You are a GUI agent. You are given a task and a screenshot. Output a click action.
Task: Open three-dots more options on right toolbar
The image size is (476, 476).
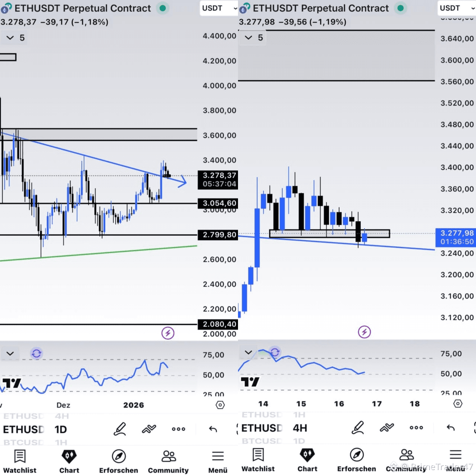click(416, 428)
